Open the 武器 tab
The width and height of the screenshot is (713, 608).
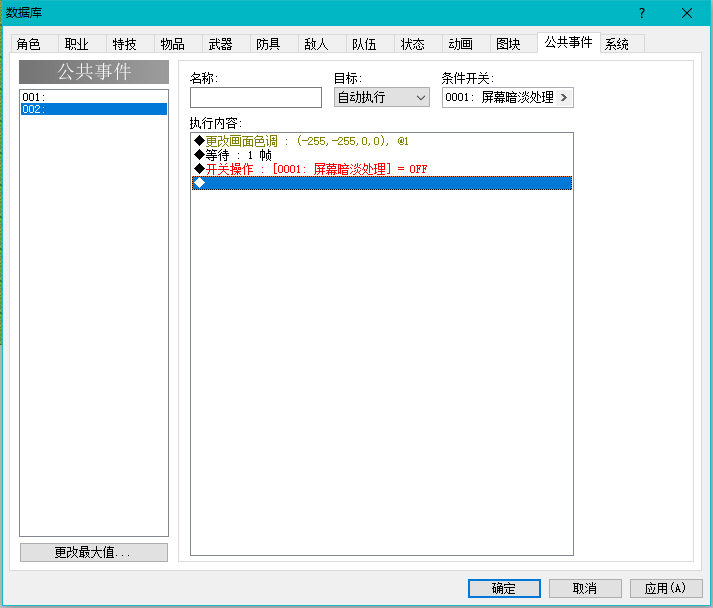pyautogui.click(x=226, y=44)
